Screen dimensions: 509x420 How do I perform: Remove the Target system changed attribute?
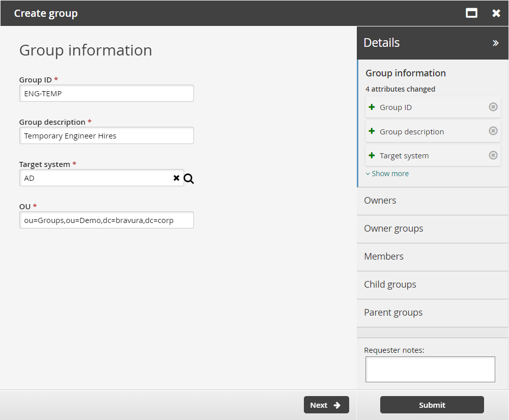[493, 155]
